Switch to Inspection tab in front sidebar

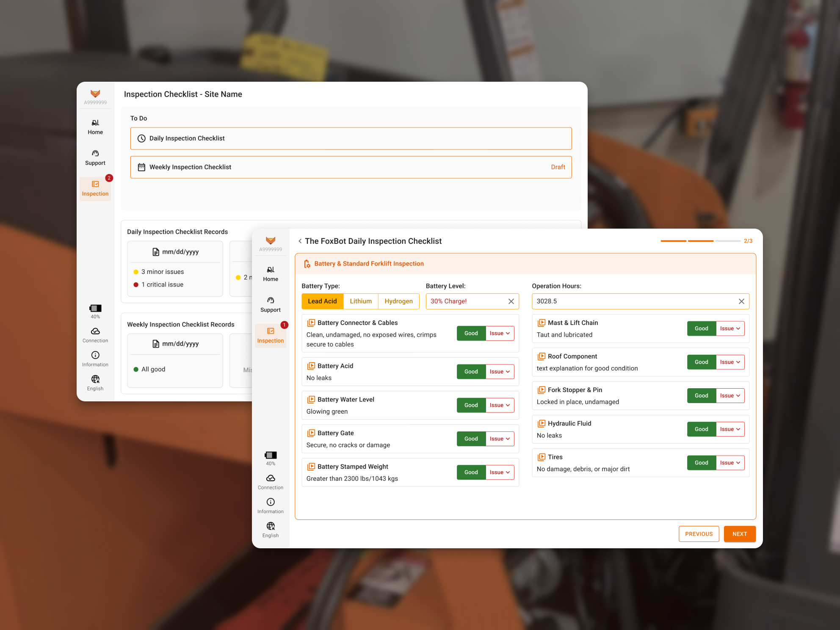[271, 335]
